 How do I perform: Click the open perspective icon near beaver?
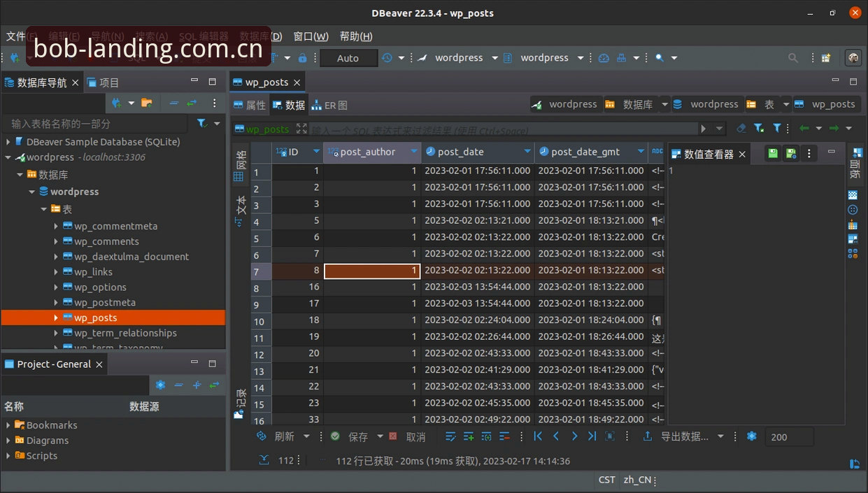click(x=826, y=58)
